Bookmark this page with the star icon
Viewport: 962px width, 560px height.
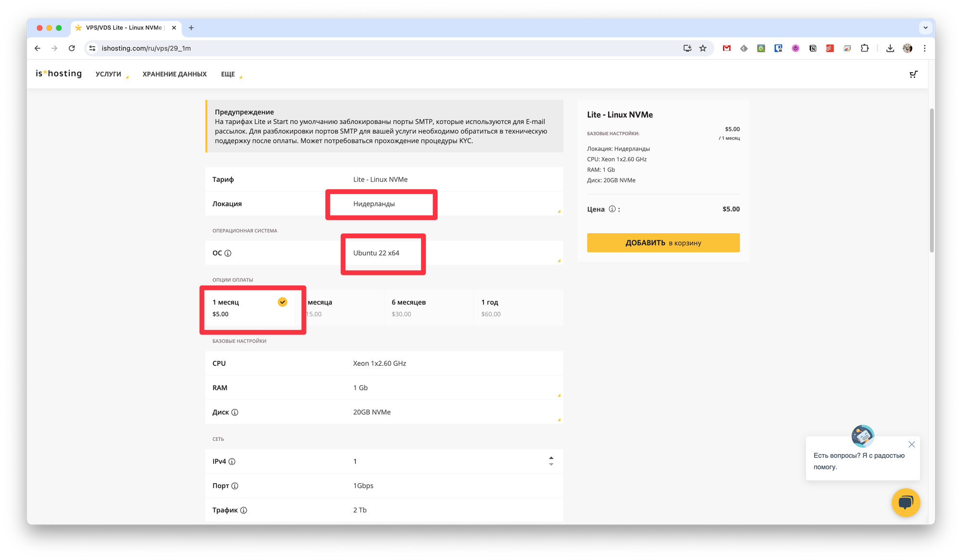[x=703, y=48]
